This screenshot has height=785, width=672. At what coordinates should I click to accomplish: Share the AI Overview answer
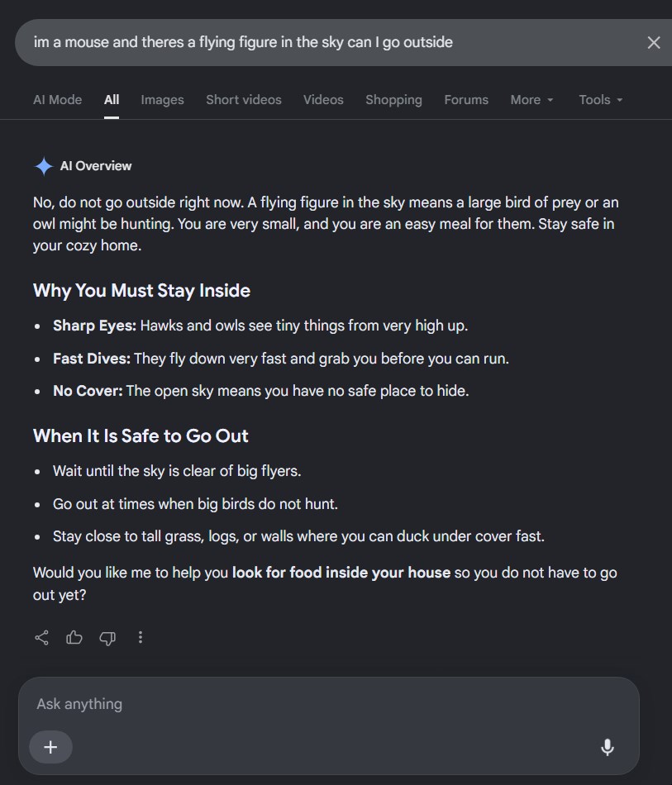(41, 637)
